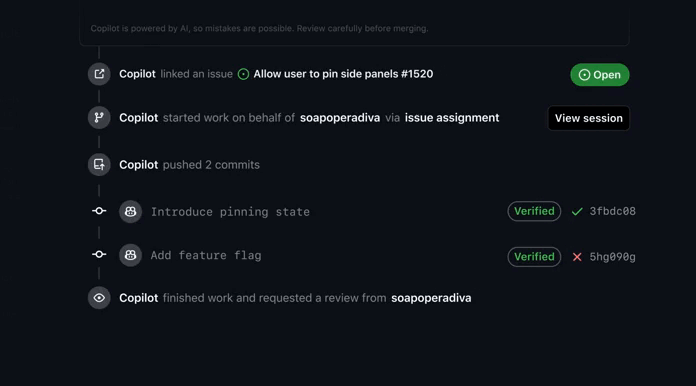Click the linked issue arrow icon
Screen dimensions: 696x386
[99, 74]
